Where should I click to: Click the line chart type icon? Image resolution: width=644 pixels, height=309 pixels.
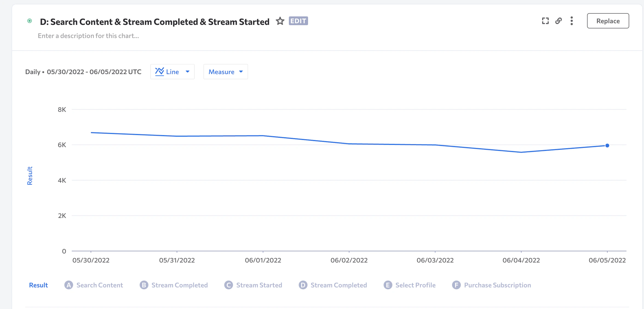(160, 72)
